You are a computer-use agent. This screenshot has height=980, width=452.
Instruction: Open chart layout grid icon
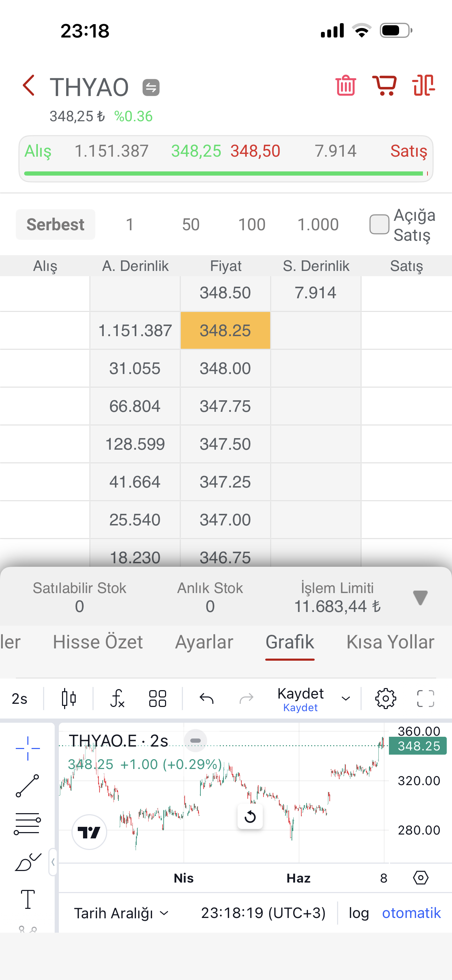tap(158, 699)
